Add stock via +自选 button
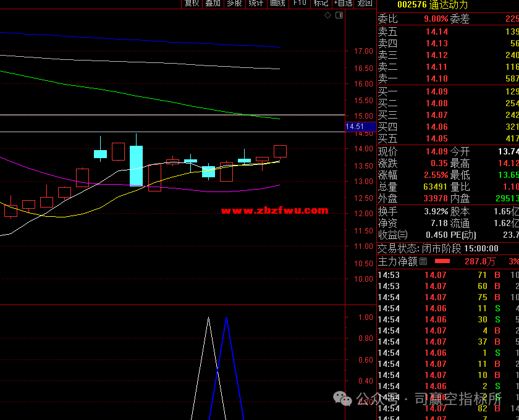Image resolution: width=519 pixels, height=420 pixels. (x=343, y=3)
